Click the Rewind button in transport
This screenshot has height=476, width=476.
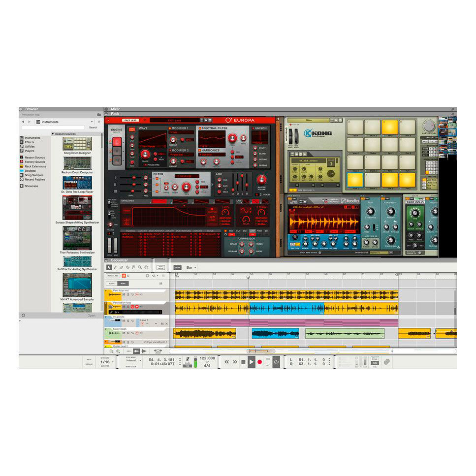(x=226, y=362)
